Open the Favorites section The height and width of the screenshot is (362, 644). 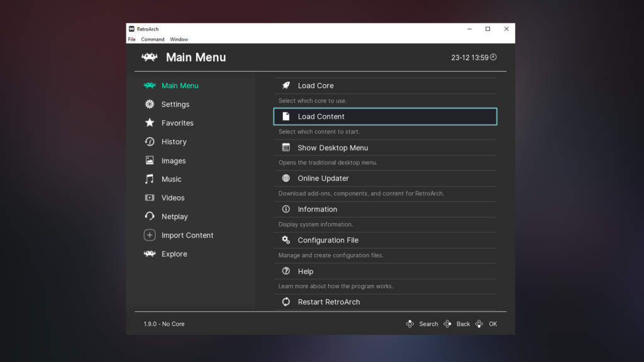pos(177,123)
